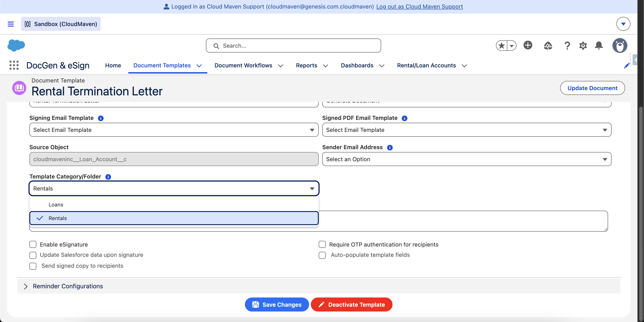Image resolution: width=644 pixels, height=322 pixels.
Task: Click the pencil edit navigation icon
Action: pos(627,66)
